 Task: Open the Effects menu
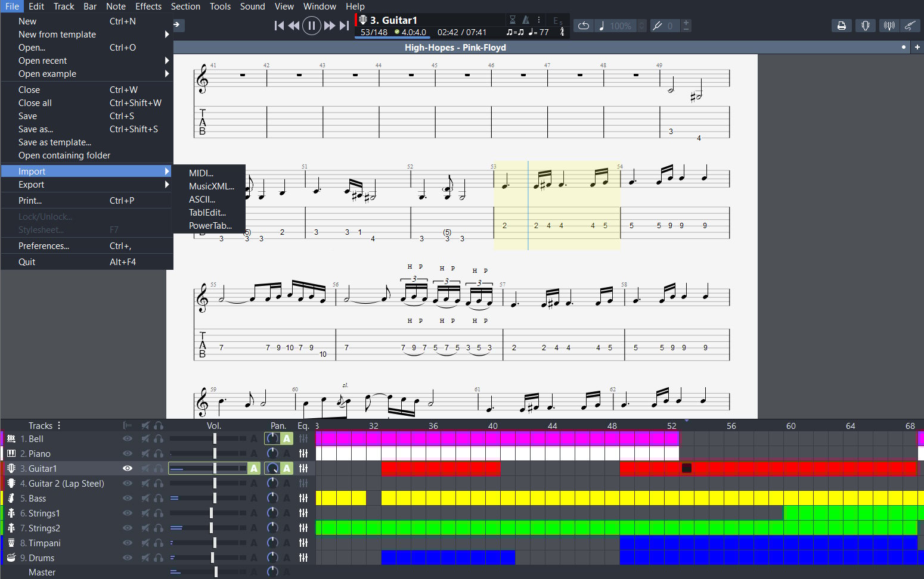click(x=148, y=7)
